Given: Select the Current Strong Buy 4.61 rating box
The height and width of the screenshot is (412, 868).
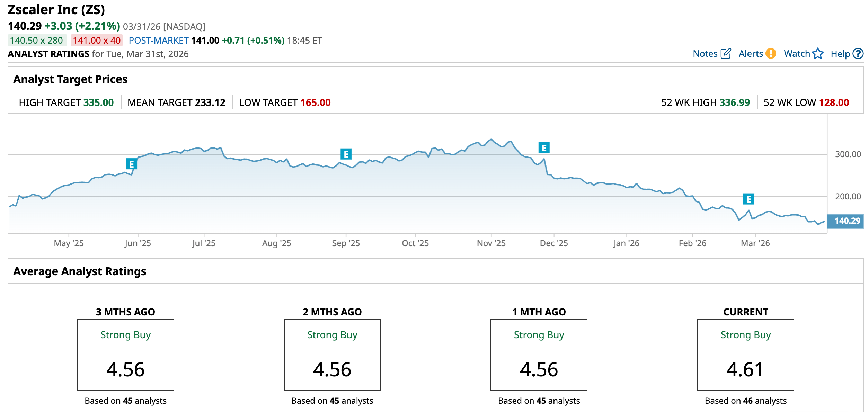Looking at the screenshot, I should pyautogui.click(x=745, y=355).
